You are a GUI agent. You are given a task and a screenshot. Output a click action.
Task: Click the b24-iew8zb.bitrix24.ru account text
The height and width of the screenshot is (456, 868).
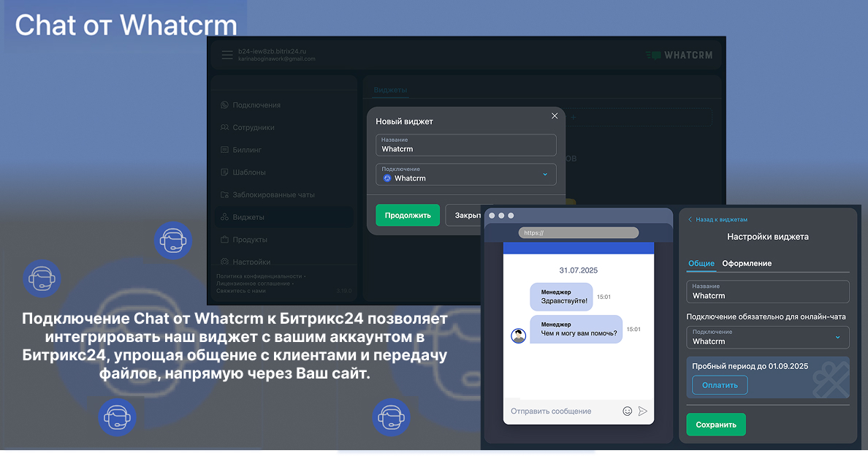pyautogui.click(x=272, y=51)
